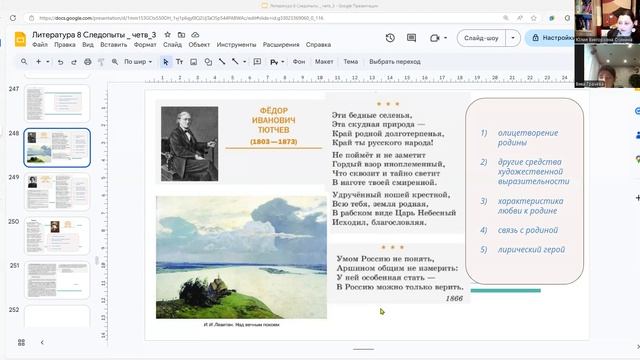The width and height of the screenshot is (640, 360).
Task: Open version history clock icon
Action: tap(390, 38)
